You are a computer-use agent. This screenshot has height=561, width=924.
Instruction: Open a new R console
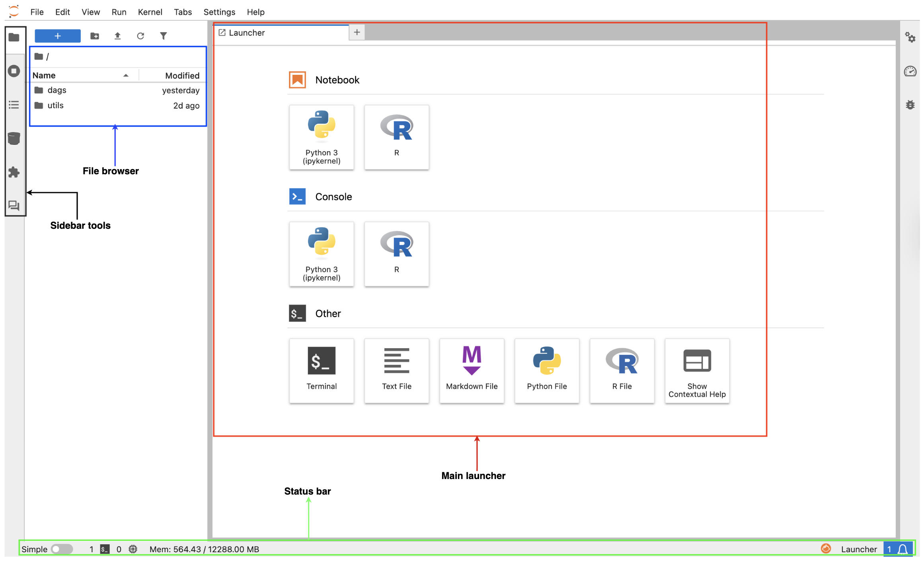396,254
